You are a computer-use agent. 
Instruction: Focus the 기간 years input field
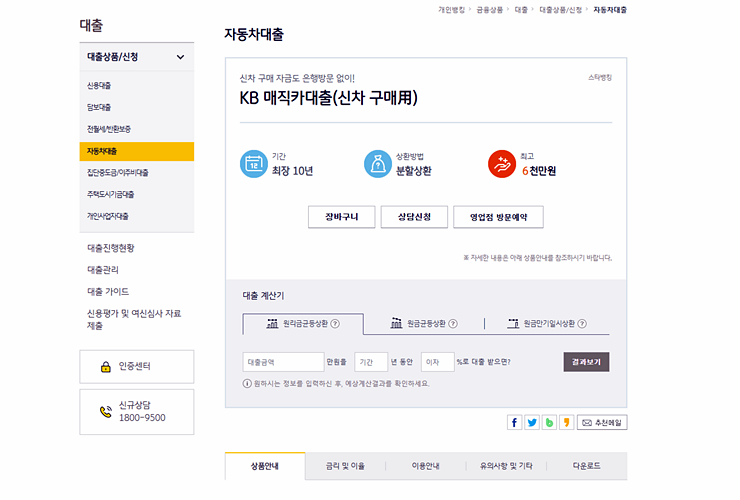tap(371, 362)
